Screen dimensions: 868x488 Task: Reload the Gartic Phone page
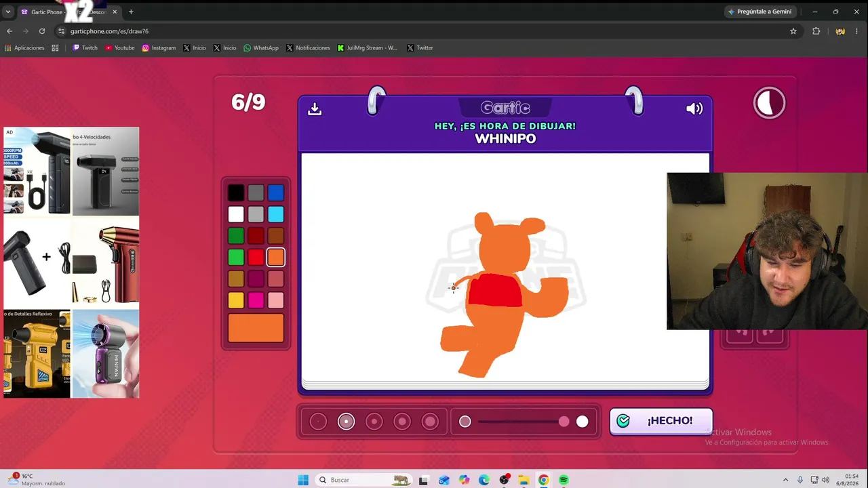42,31
